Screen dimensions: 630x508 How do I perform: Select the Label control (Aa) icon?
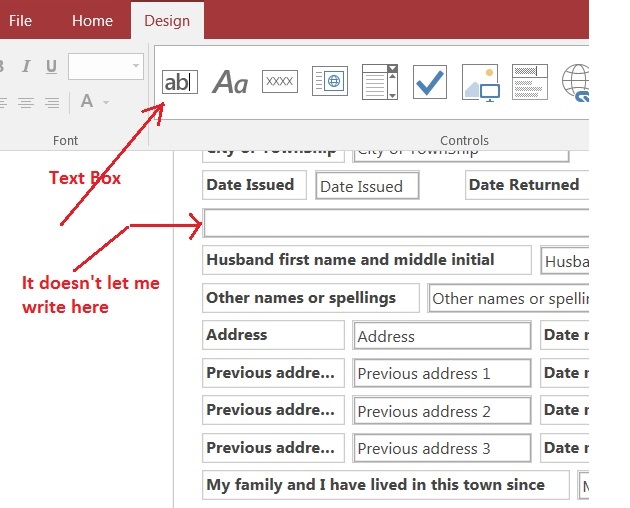point(230,82)
